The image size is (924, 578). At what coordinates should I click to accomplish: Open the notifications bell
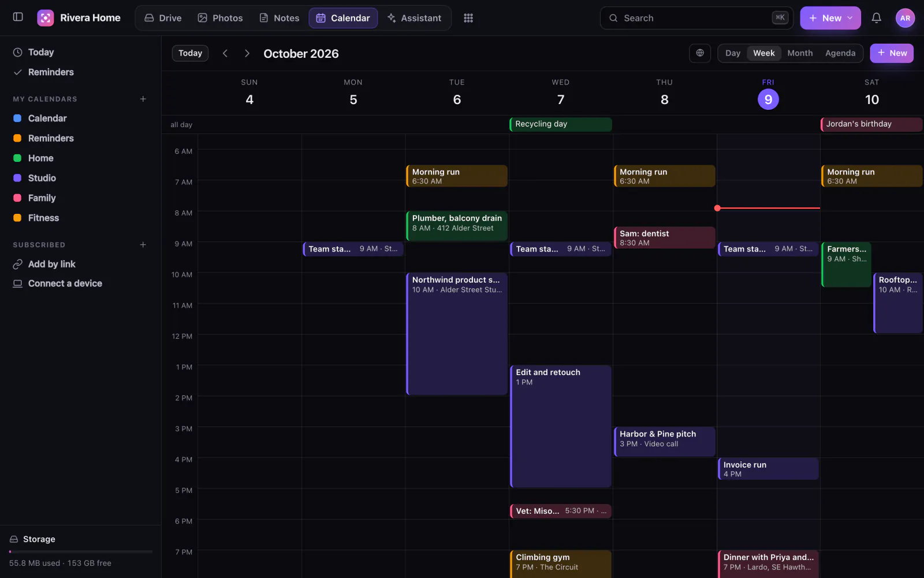pos(876,18)
